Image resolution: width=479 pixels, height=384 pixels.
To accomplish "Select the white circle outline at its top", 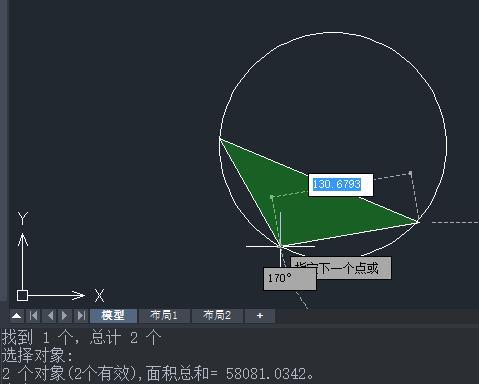I will tap(333, 33).
